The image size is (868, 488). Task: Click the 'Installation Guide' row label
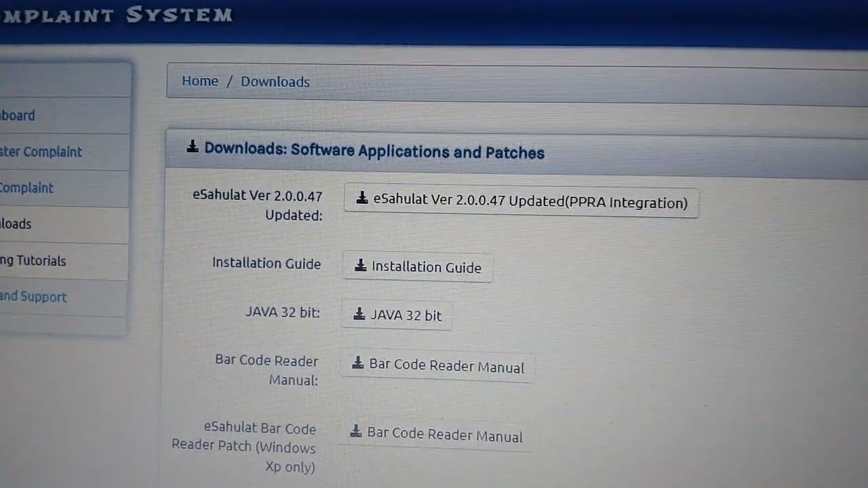click(x=267, y=263)
